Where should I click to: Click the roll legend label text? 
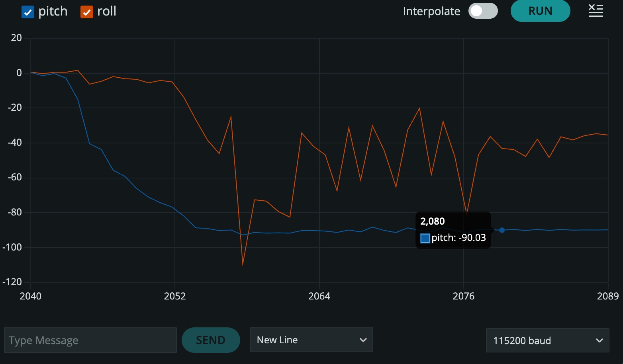coord(107,12)
